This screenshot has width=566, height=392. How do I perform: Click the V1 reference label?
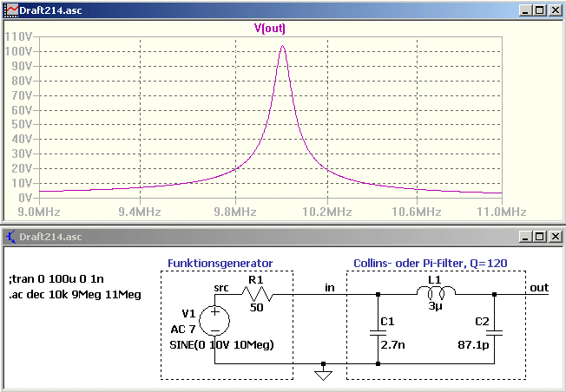[188, 313]
